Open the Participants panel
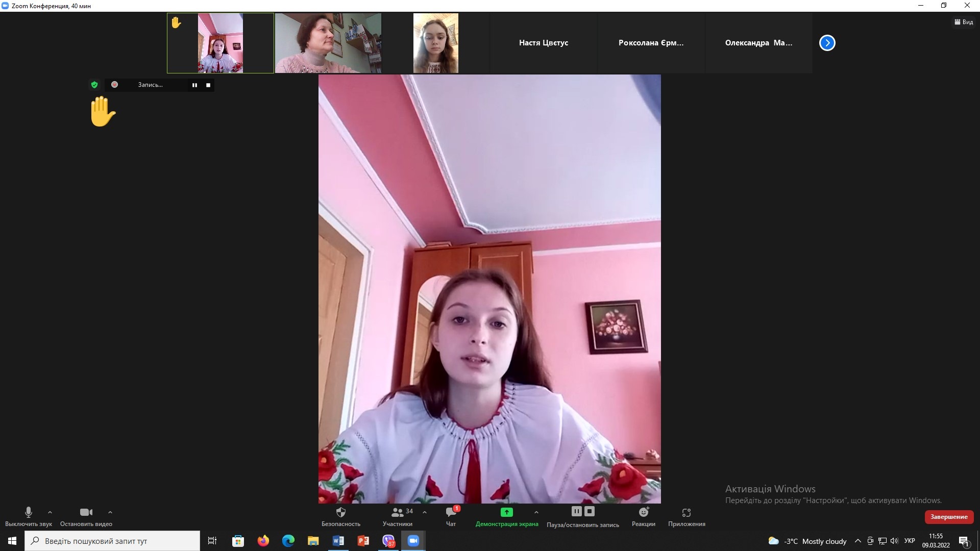980x551 pixels. (398, 512)
